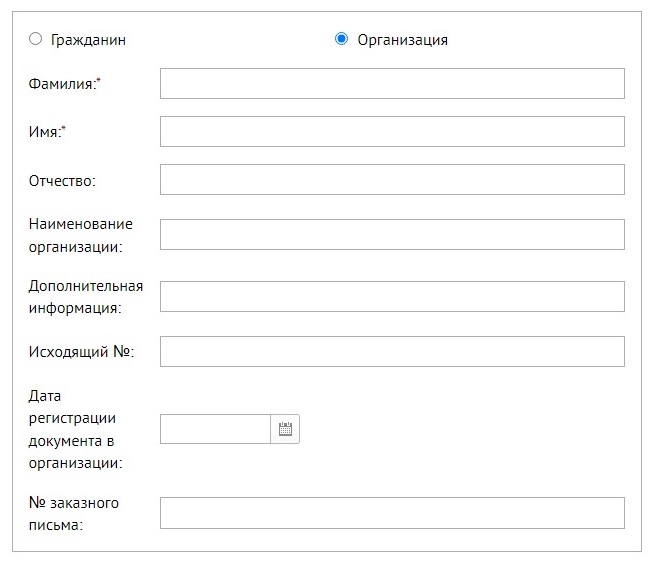
Task: Click the Организация option label text
Action: 402,40
